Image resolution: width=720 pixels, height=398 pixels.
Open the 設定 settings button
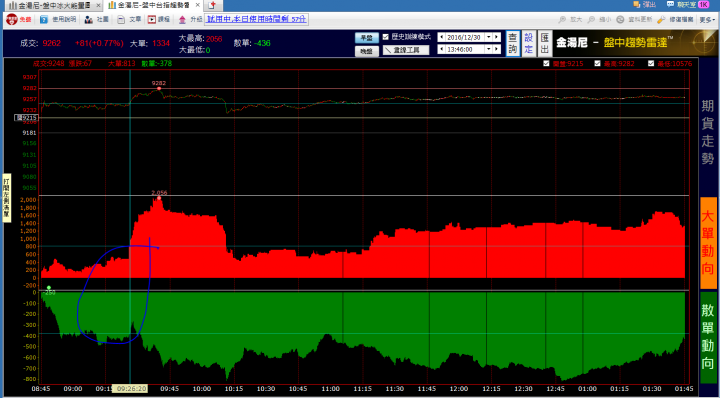[x=529, y=44]
